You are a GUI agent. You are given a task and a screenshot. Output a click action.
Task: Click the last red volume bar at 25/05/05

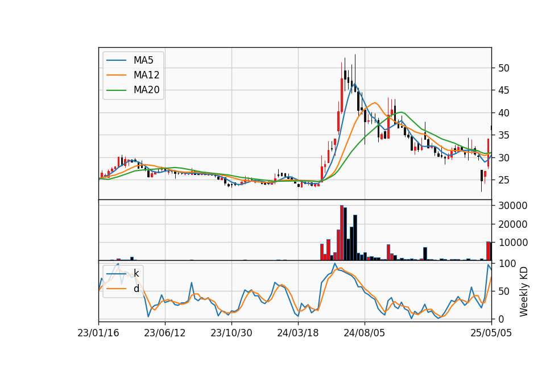(488, 251)
